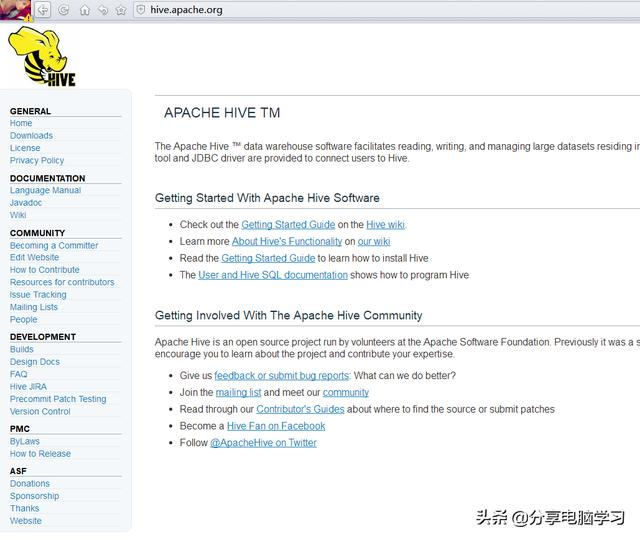
Task: Click the ASF sidebar section header
Action: click(18, 471)
